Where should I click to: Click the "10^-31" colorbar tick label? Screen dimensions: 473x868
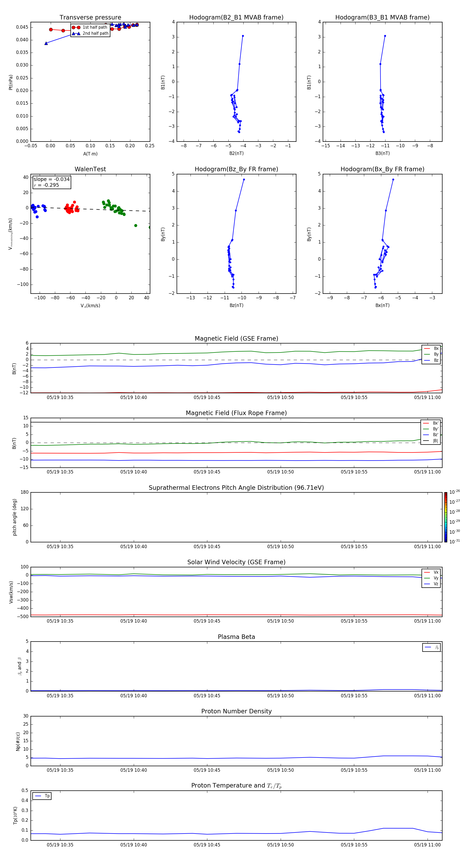455,542
